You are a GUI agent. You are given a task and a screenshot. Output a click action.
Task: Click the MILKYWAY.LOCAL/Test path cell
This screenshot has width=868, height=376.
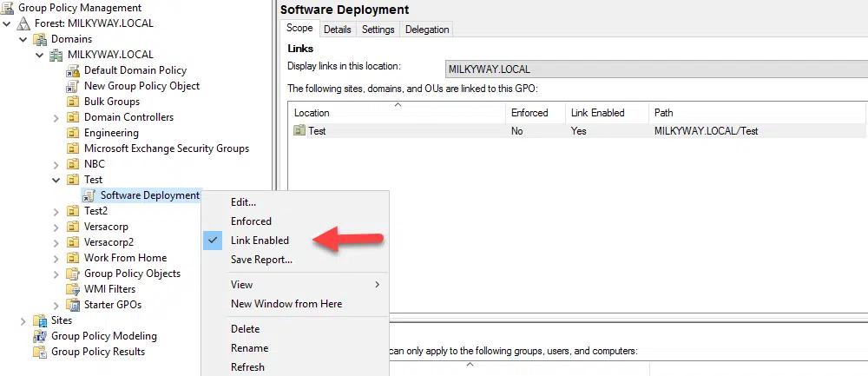tap(706, 131)
